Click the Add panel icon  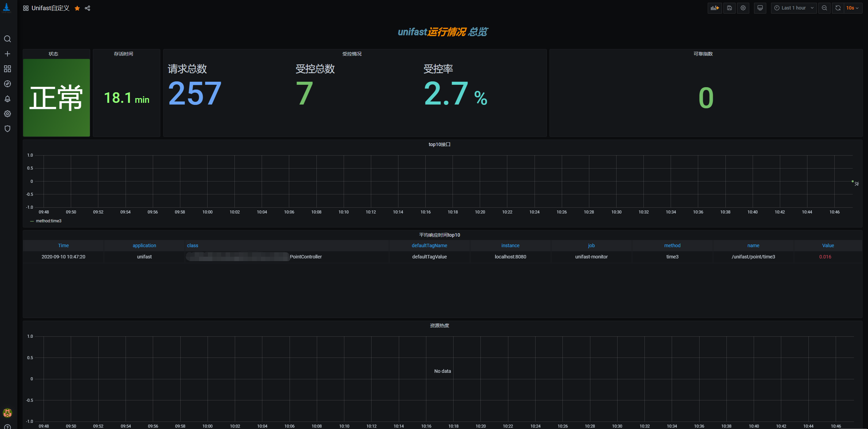(715, 8)
